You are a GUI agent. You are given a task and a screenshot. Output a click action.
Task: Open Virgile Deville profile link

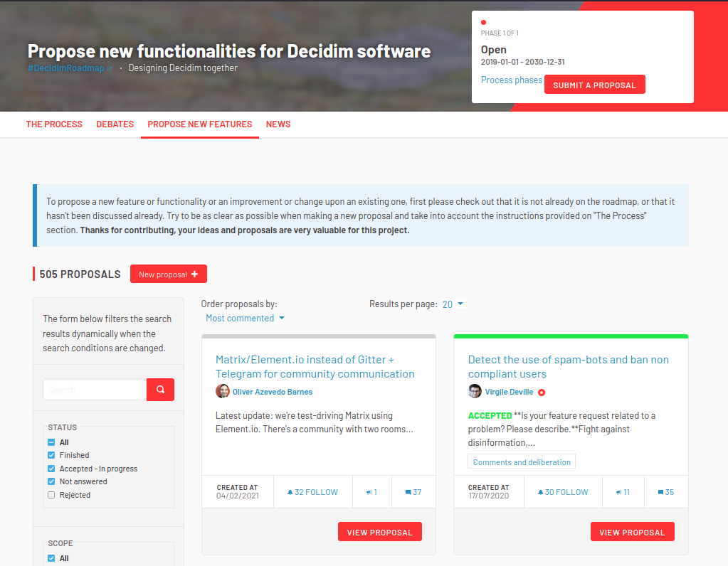(x=509, y=392)
